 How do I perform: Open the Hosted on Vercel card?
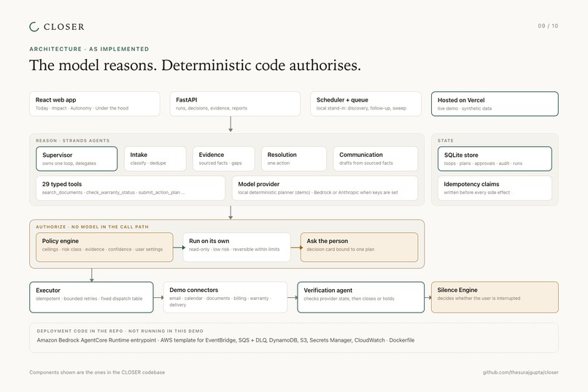(495, 104)
